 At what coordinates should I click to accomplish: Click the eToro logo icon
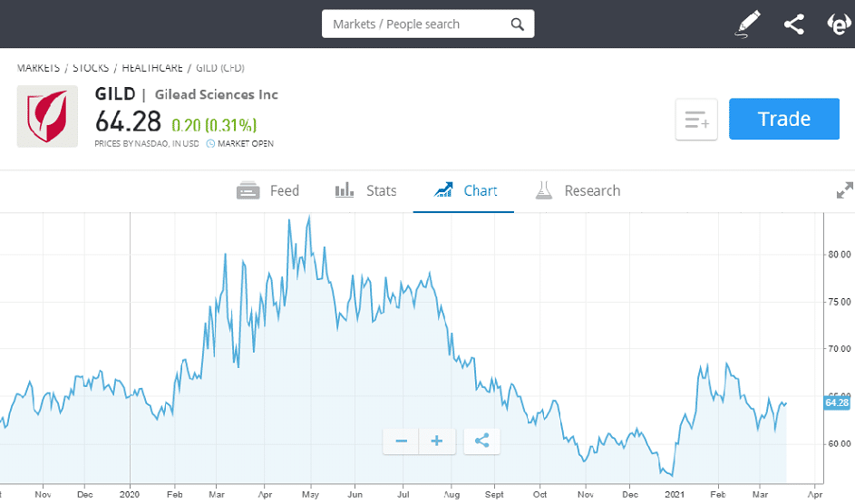(x=839, y=24)
